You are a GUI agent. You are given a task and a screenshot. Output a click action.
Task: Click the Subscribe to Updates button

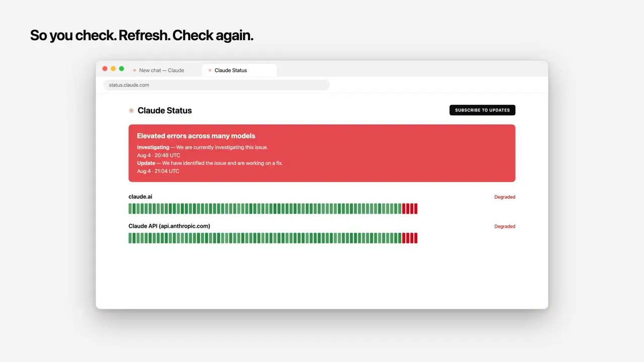[x=482, y=110]
